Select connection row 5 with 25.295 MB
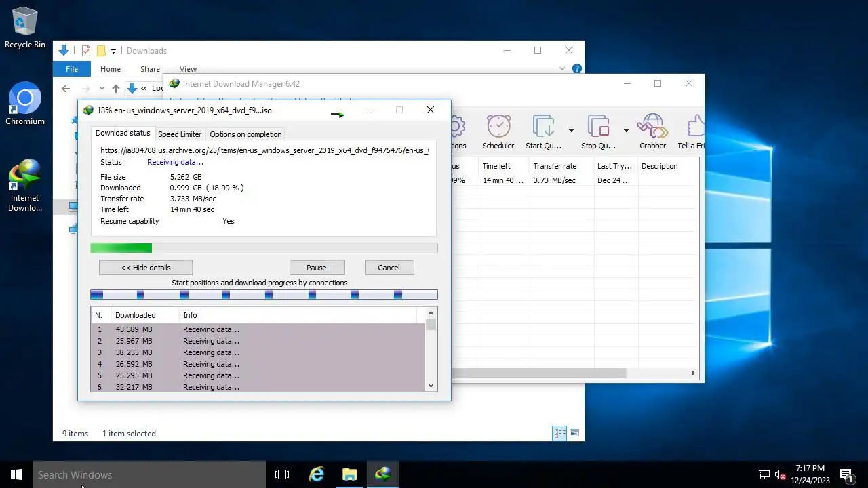The width and height of the screenshot is (868, 488). click(x=258, y=375)
